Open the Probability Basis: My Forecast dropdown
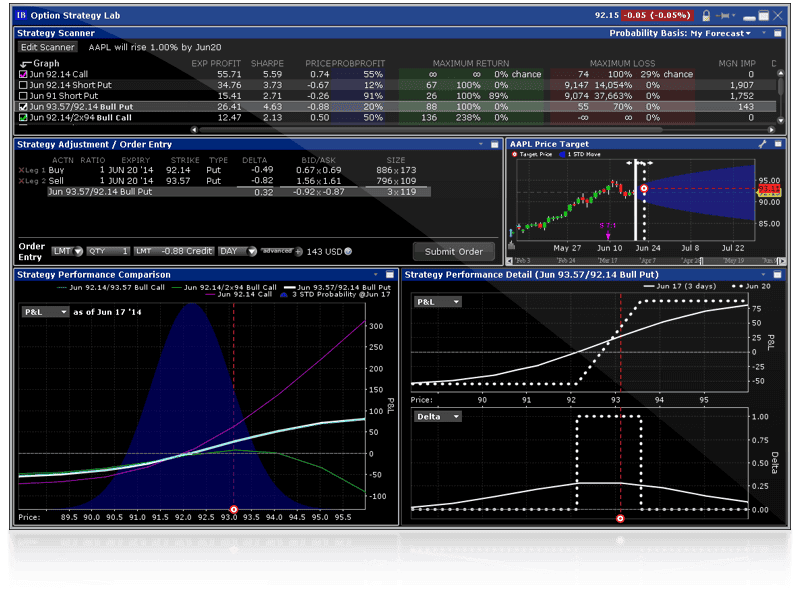The image size is (800, 600). click(x=680, y=33)
